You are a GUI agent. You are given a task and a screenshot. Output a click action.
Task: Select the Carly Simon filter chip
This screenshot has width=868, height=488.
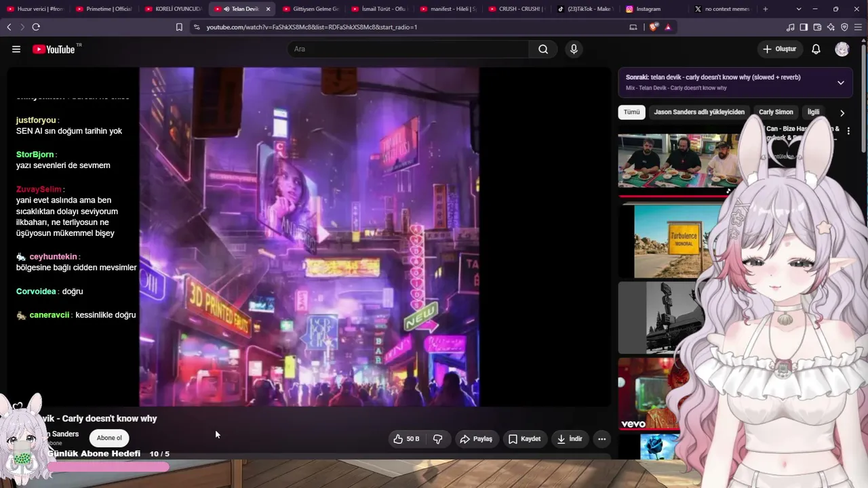tap(775, 113)
